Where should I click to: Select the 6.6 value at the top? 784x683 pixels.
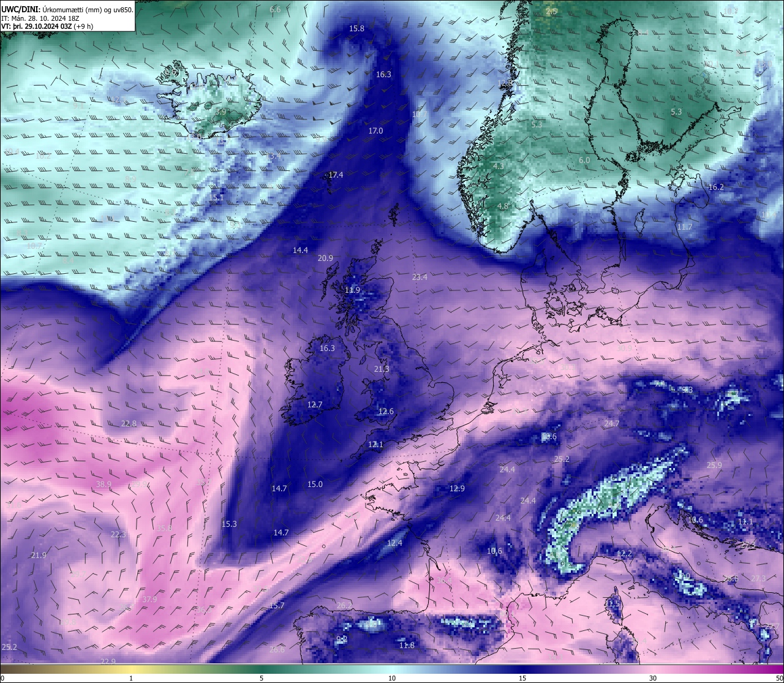pyautogui.click(x=275, y=10)
